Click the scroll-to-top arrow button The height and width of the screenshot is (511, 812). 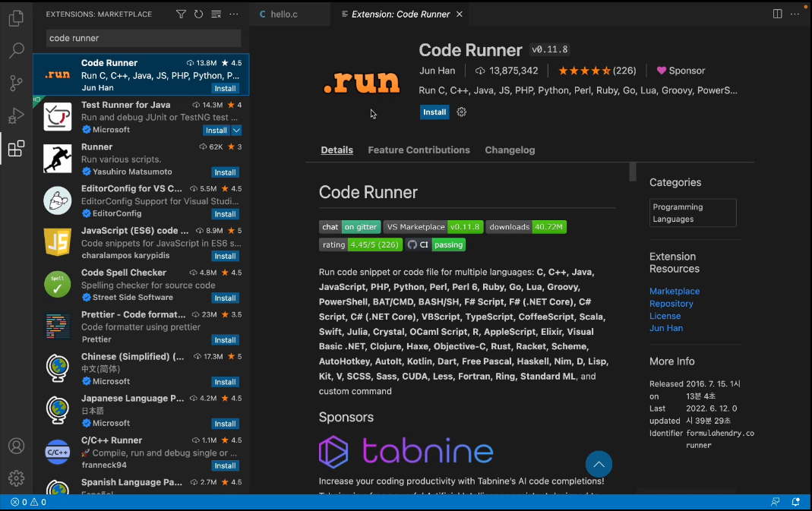tap(599, 465)
